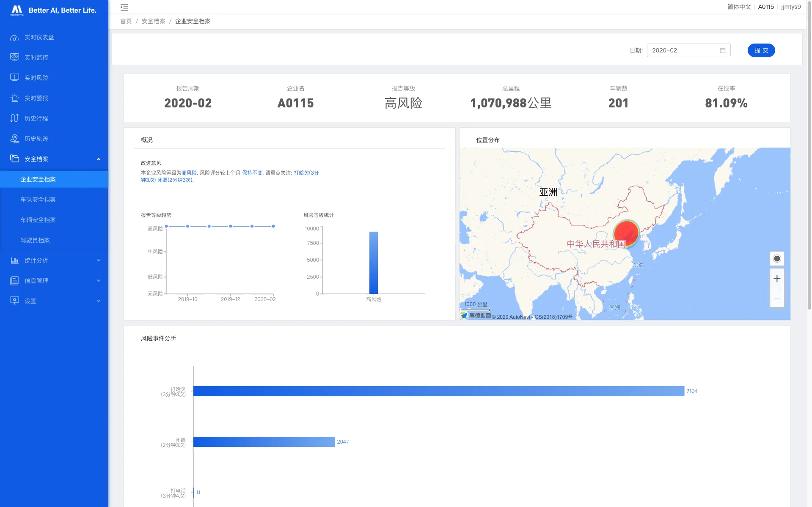
Task: Click the 提交 submit button
Action: tap(761, 50)
